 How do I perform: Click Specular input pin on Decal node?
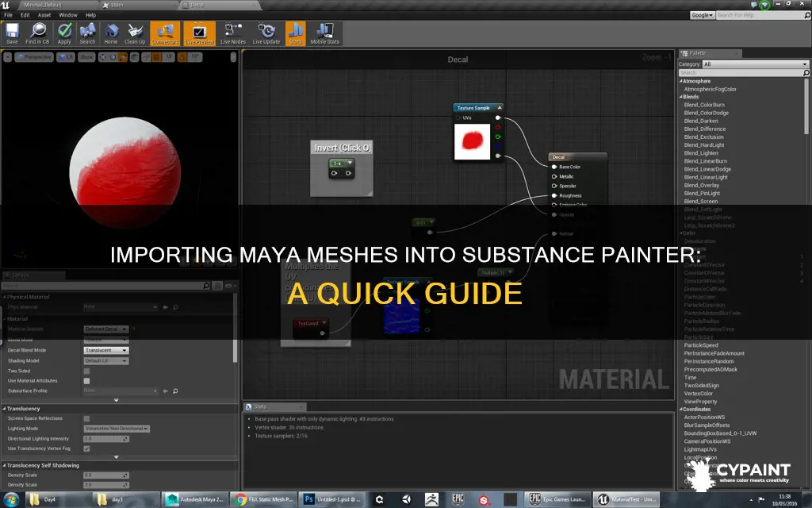[554, 186]
